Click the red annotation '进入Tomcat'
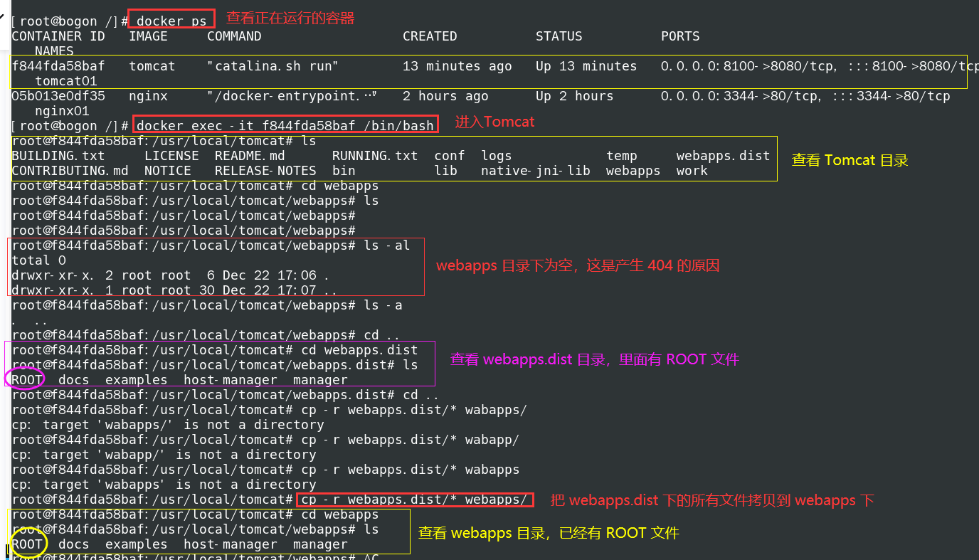The height and width of the screenshot is (560, 979). [x=494, y=122]
